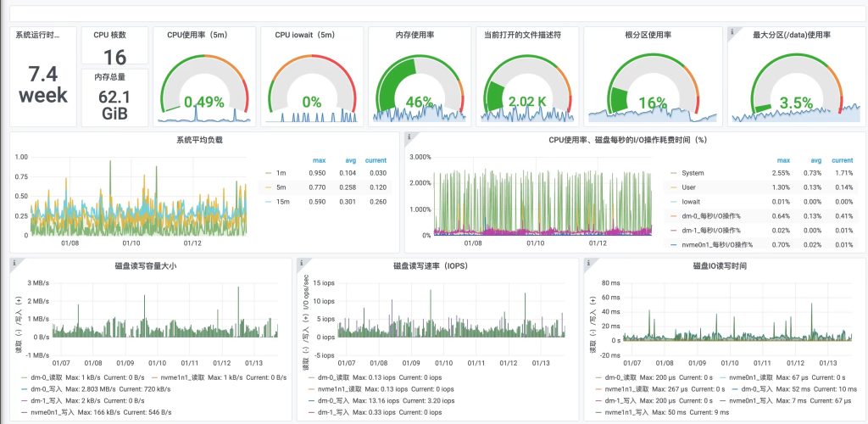Click info icon on 最大分区(/data)使用率 panel
Viewport: 868px width, 424px height.
click(x=732, y=31)
